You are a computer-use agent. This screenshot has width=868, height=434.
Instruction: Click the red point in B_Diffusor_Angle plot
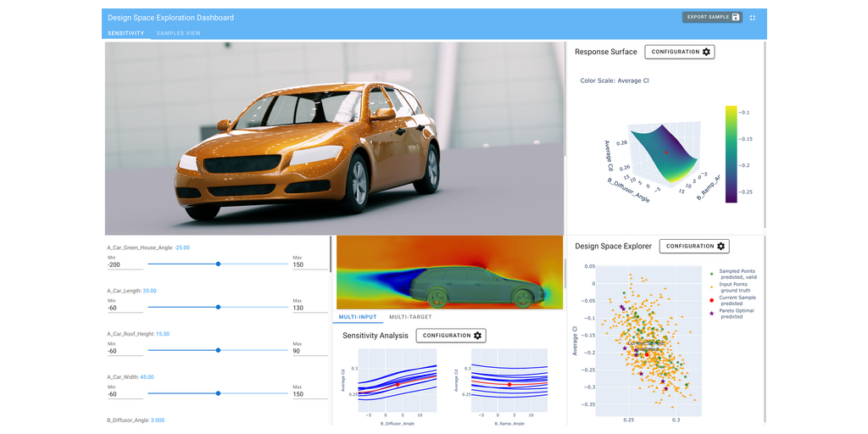pos(398,385)
